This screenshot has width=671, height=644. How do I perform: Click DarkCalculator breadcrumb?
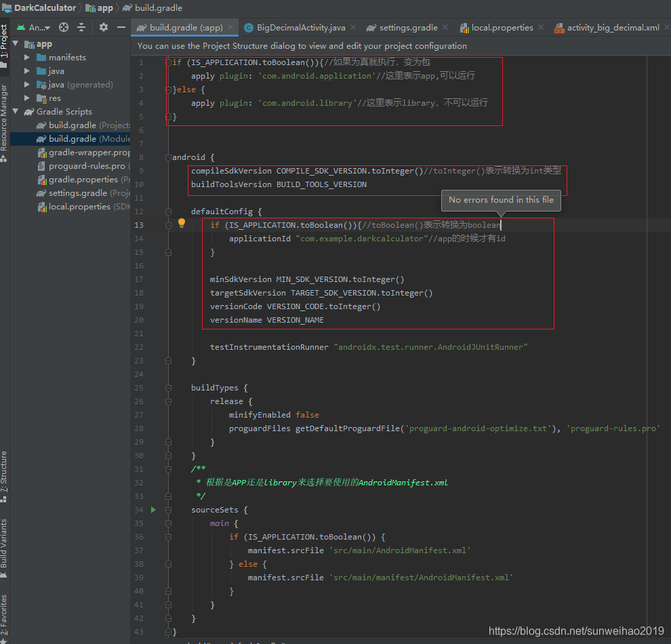coord(39,7)
